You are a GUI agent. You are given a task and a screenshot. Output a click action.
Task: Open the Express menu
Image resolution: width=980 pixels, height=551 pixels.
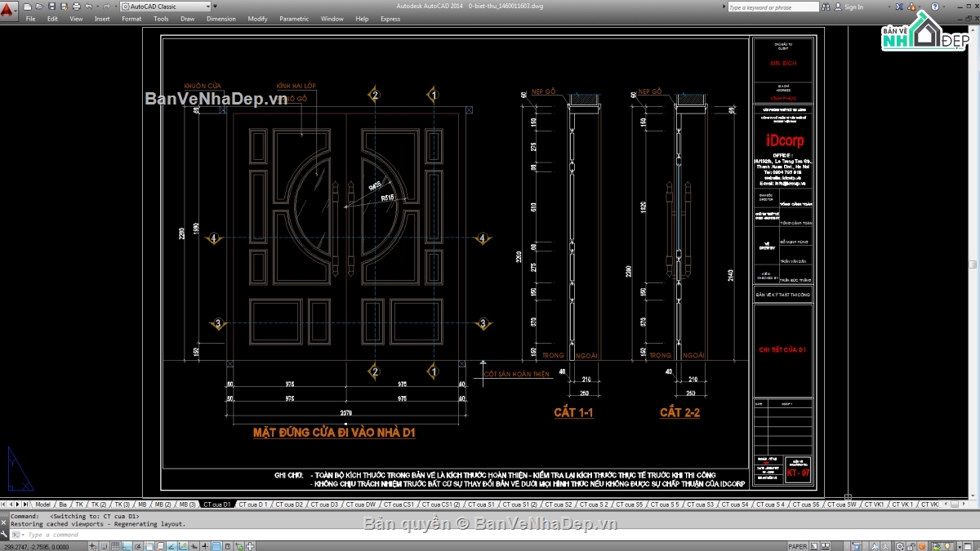pyautogui.click(x=390, y=19)
